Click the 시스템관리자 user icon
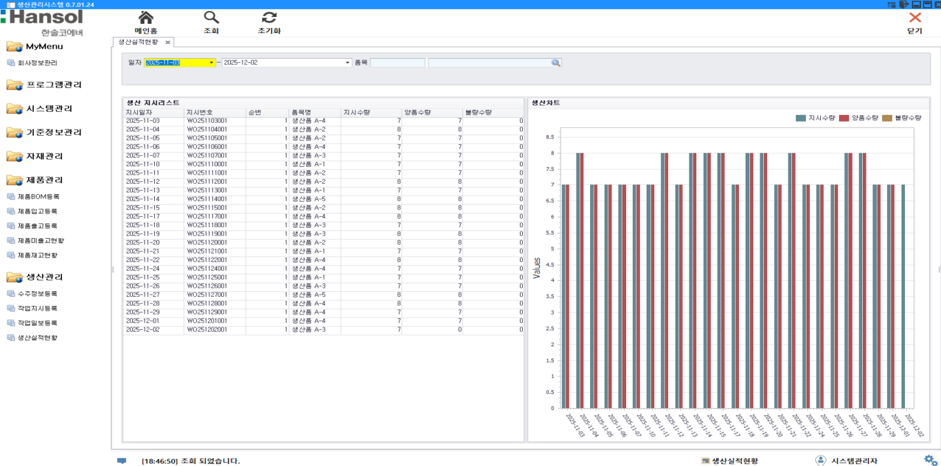 point(820,461)
